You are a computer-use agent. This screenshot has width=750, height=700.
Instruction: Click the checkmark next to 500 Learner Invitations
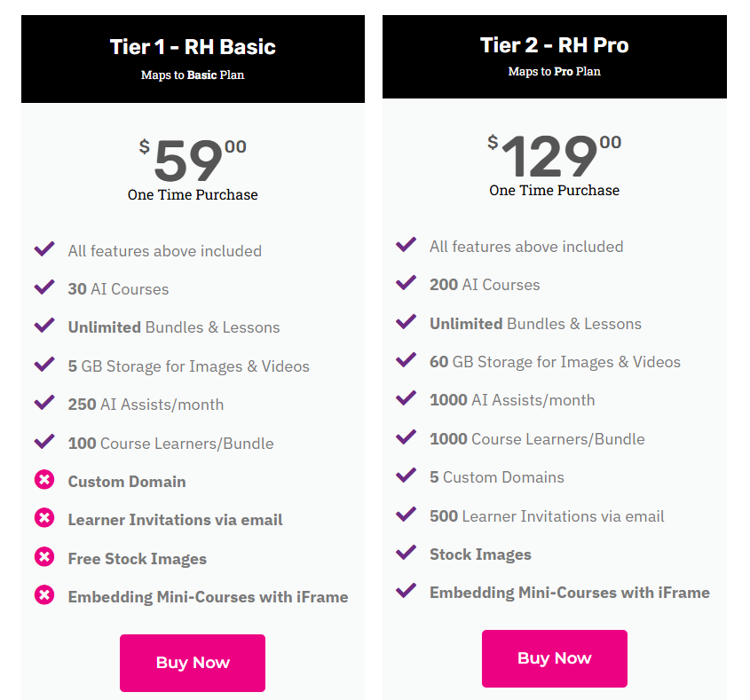coord(407,514)
